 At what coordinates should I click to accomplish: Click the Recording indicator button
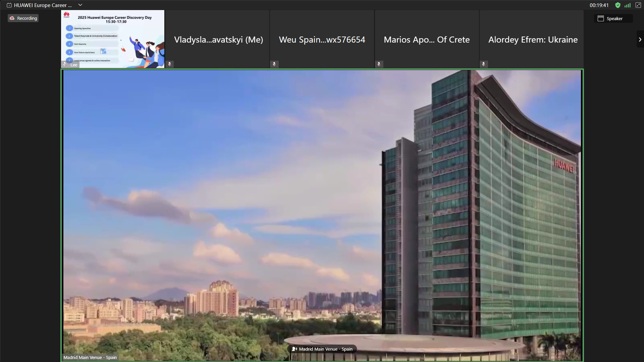[x=23, y=18]
